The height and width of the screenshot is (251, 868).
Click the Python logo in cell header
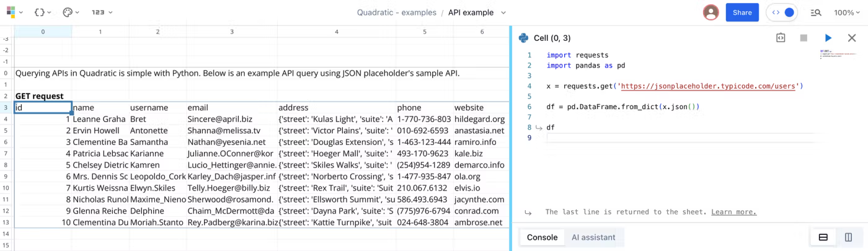coord(523,38)
